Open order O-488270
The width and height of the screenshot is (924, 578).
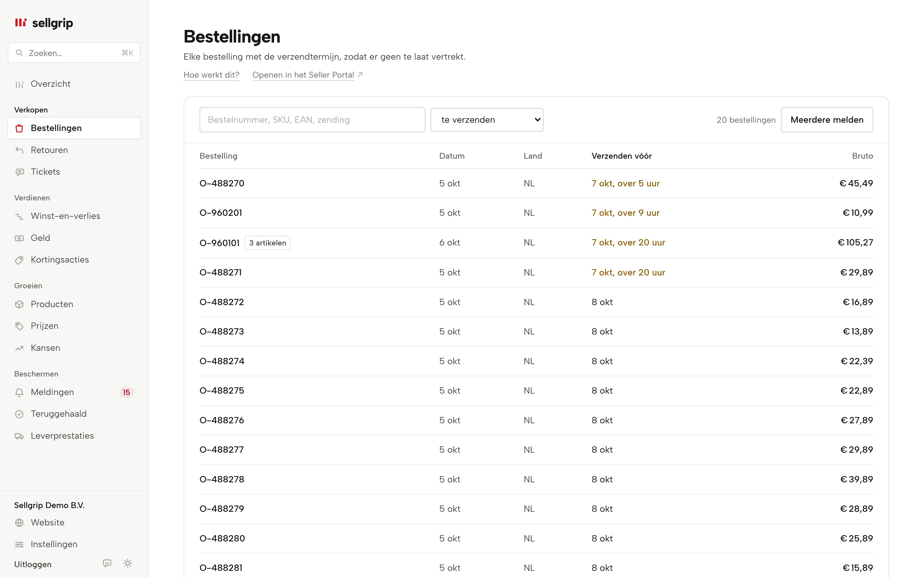point(222,184)
